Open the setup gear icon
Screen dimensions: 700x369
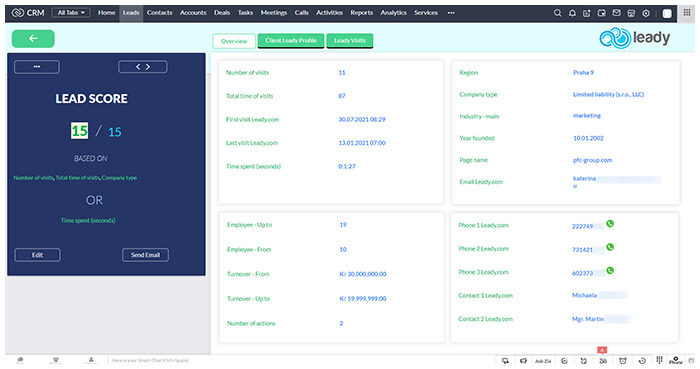pyautogui.click(x=646, y=13)
